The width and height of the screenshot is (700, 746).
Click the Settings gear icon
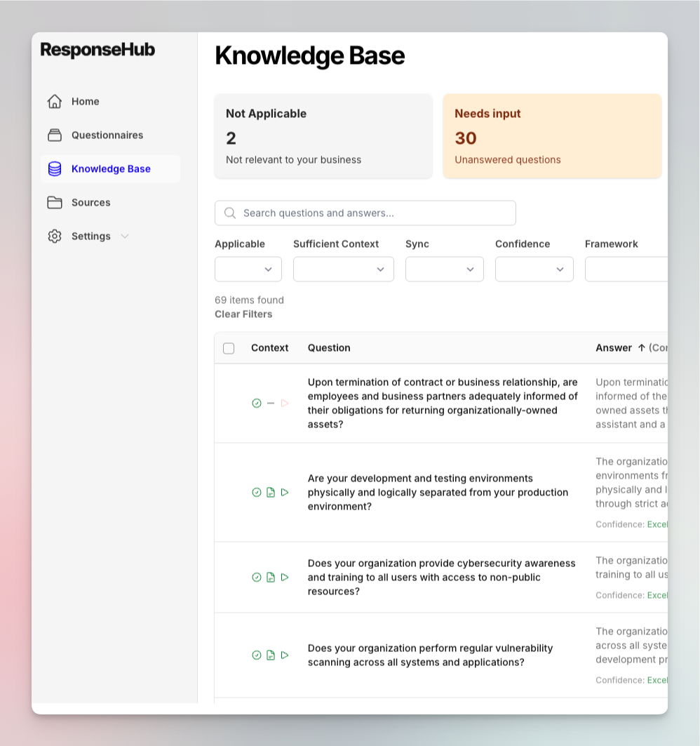[55, 236]
